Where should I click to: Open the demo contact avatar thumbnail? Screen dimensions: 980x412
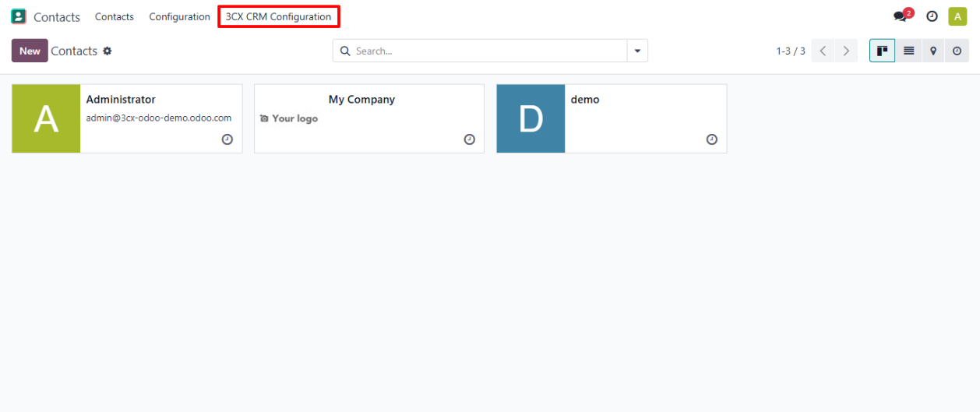531,118
